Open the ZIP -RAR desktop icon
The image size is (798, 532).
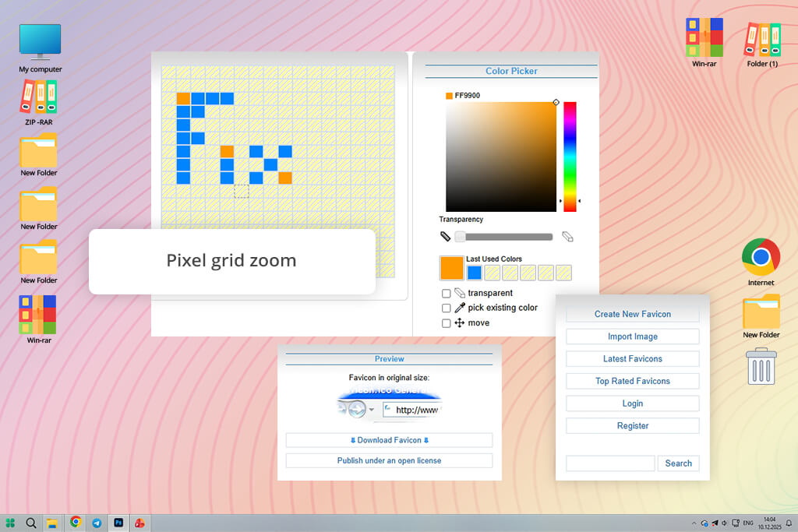(39, 103)
